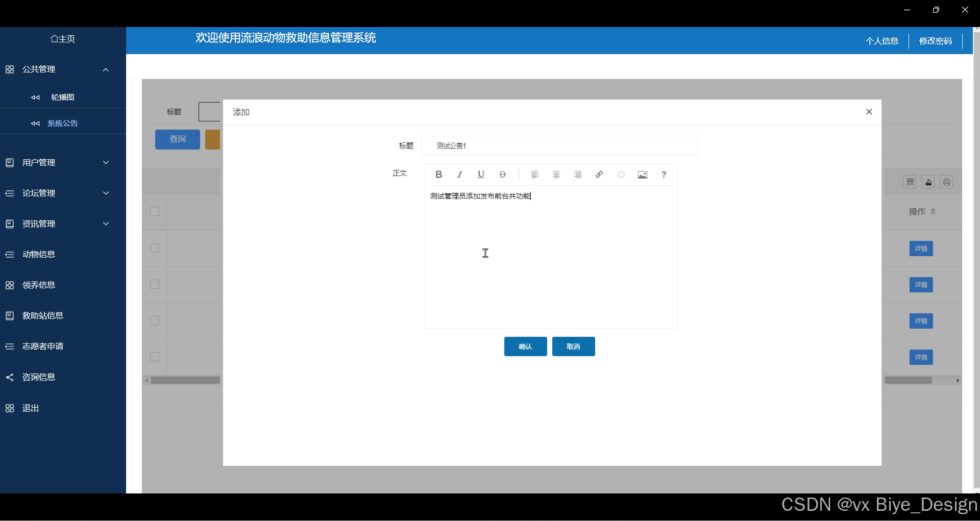Insert a hyperlink in the editor
Viewport: 980px width, 521px height.
599,175
